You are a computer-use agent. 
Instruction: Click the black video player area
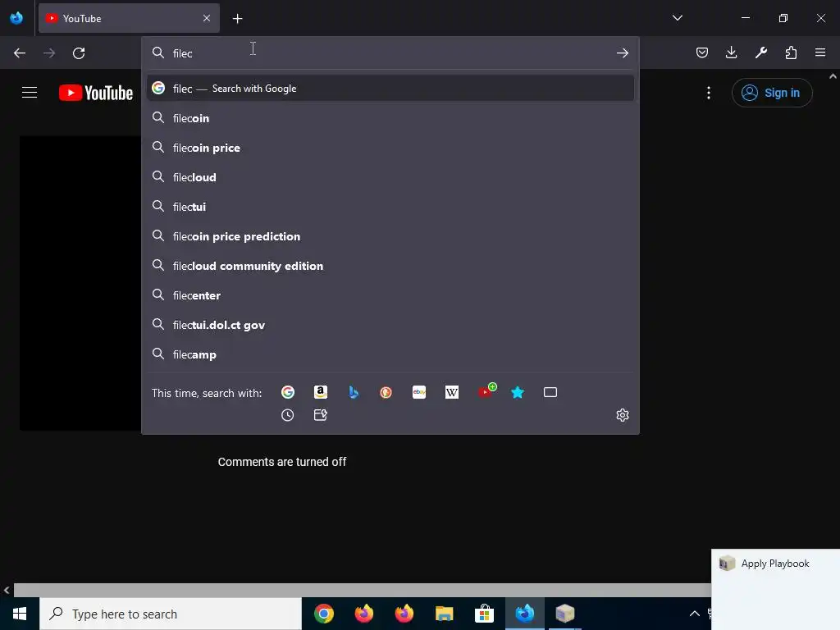click(80, 283)
